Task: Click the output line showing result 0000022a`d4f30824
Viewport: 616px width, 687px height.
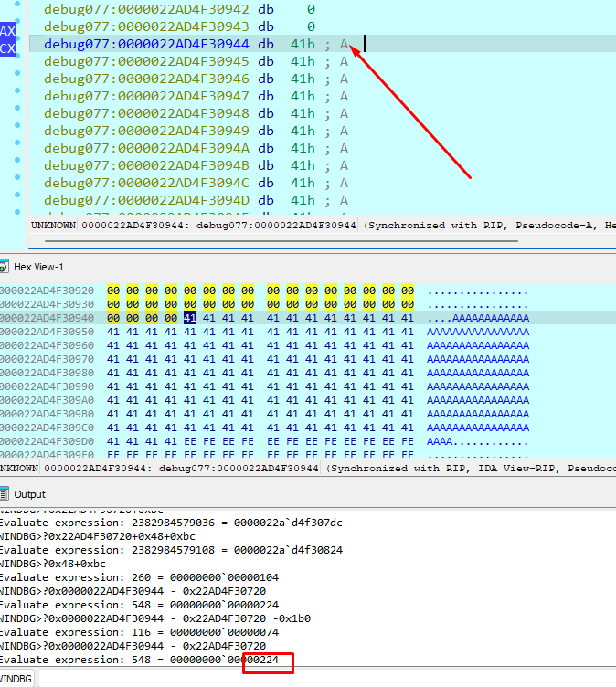Action: click(x=171, y=550)
